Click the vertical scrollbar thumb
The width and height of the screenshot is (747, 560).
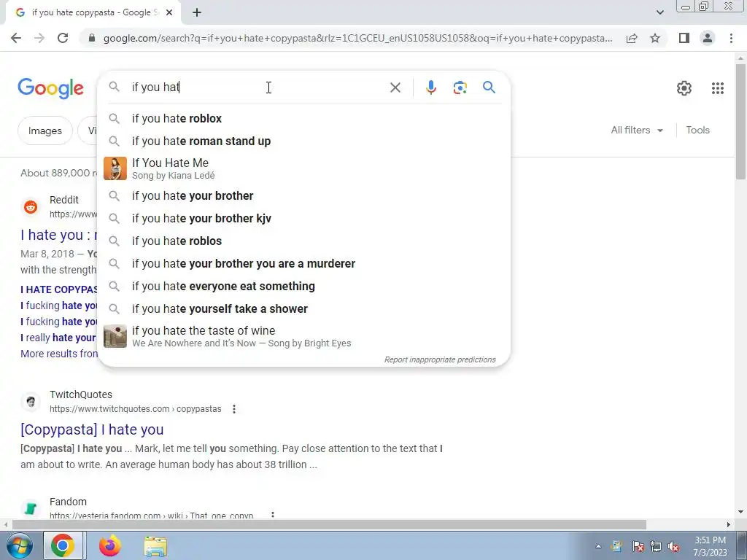[x=740, y=122]
